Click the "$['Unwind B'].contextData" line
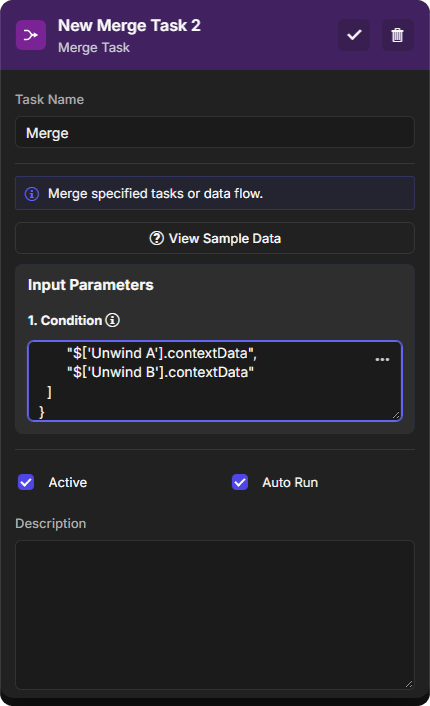Screen dimensions: 430x706 pos(160,372)
